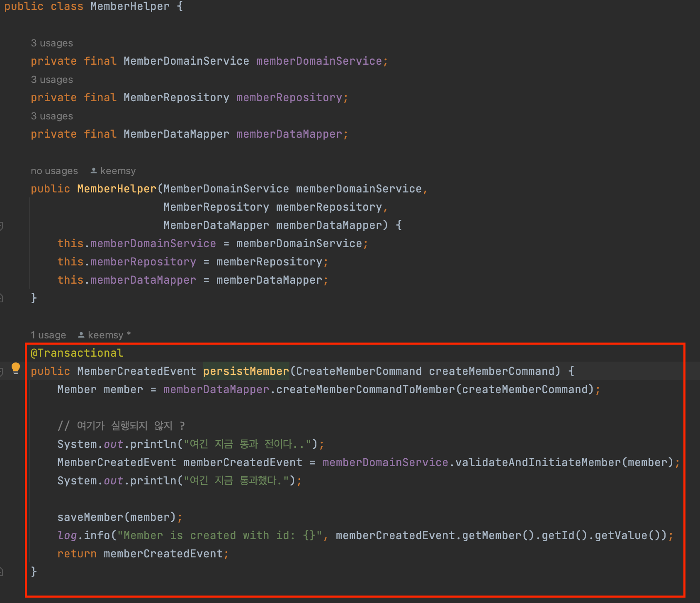Click memberCreatedEvent.getMember() in log statement
Image resolution: width=700 pixels, height=603 pixels.
point(435,535)
